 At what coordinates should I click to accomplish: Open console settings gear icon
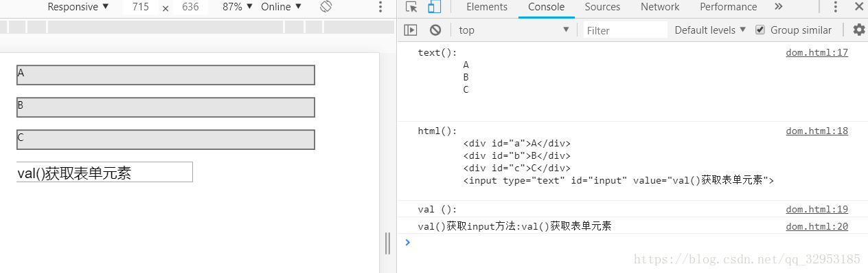coord(859,30)
